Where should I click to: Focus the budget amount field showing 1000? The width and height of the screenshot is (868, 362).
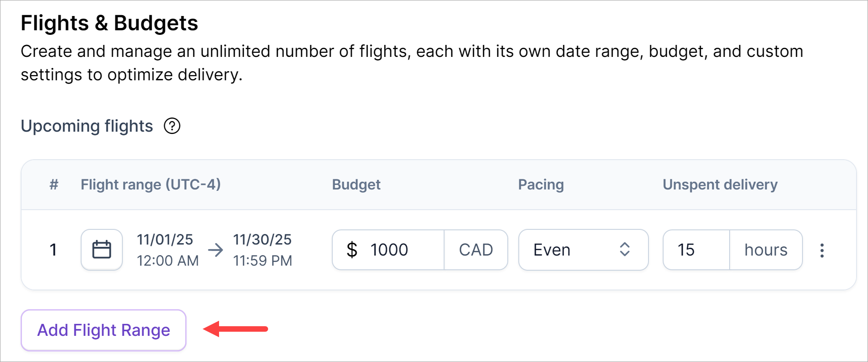(x=398, y=250)
